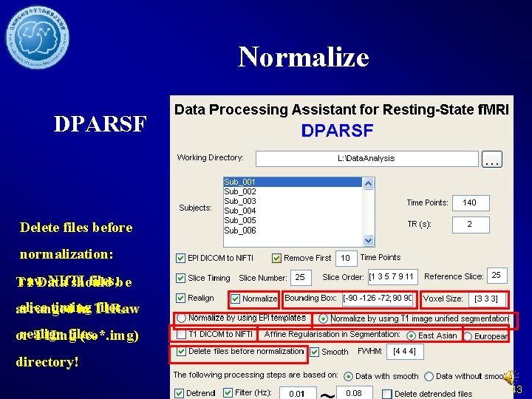The image size is (532, 399).
Task: Select European affine regularisation
Action: (468, 336)
